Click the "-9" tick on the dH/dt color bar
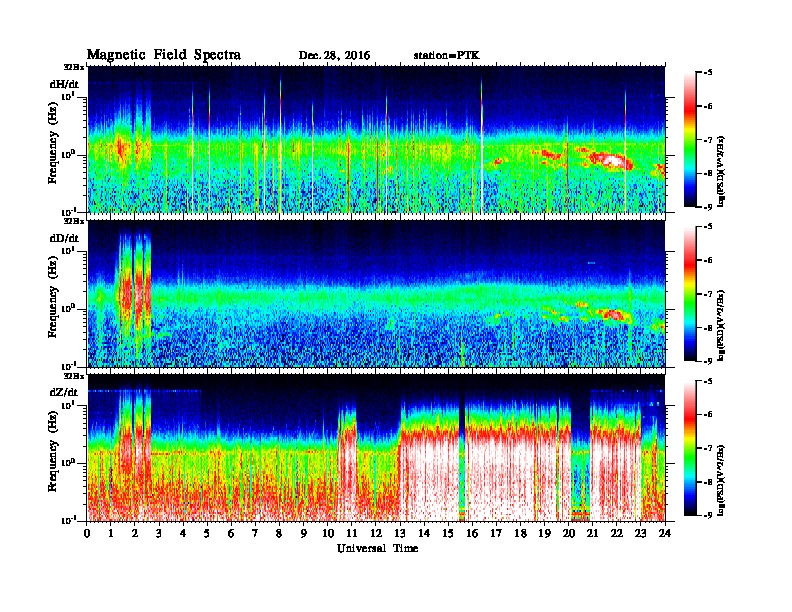Viewport: 792px width, 612px height. [x=709, y=207]
